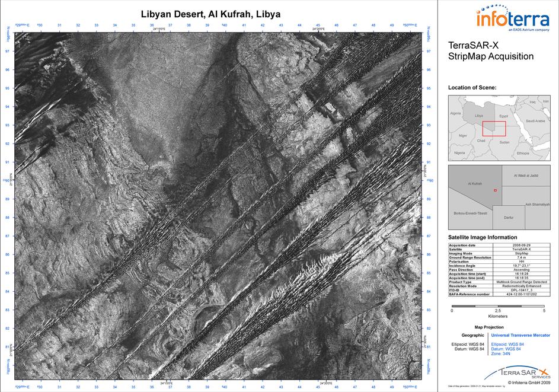Click the red rectangle on the location map
The height and width of the screenshot is (392, 559).
(494, 128)
